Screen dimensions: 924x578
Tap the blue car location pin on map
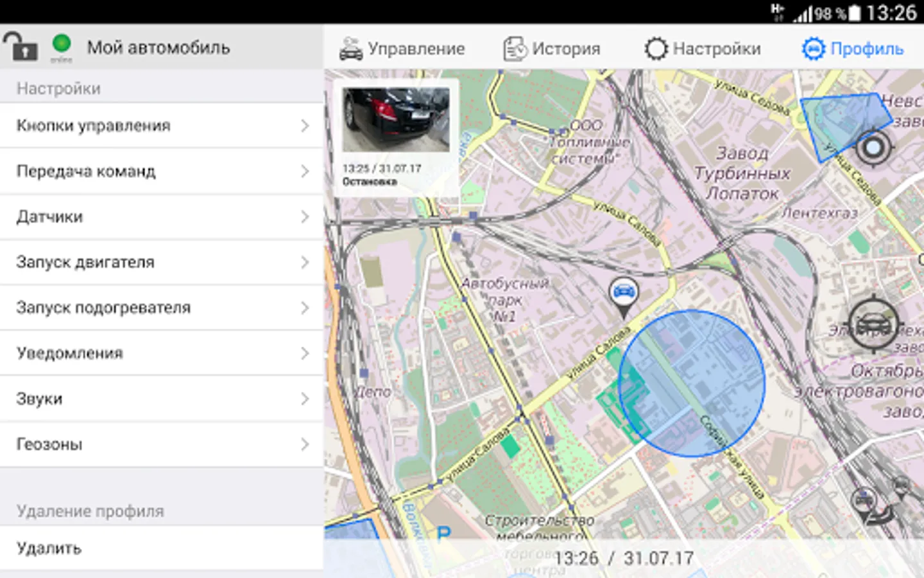624,297
